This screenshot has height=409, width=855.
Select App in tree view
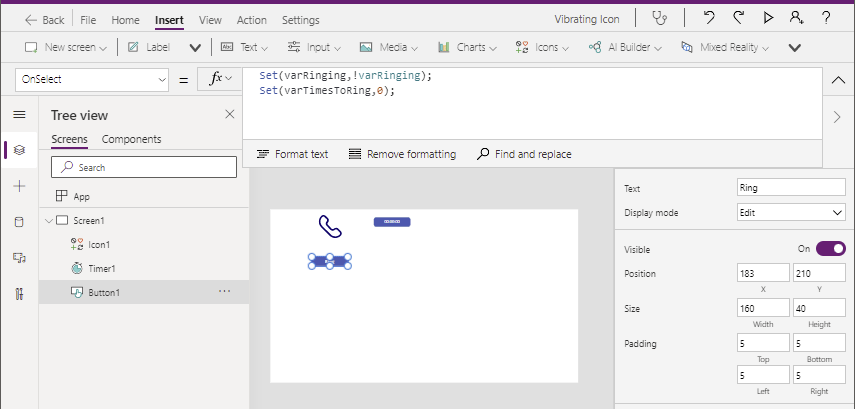[144, 196]
